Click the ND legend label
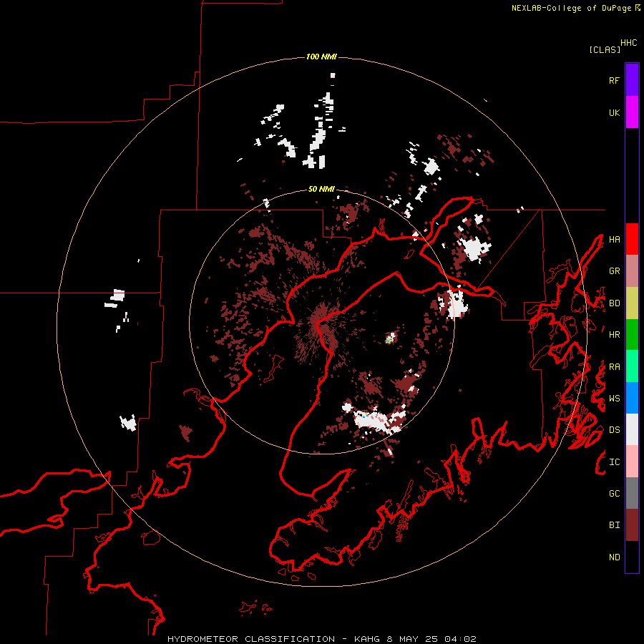This screenshot has height=644, width=644. click(x=615, y=557)
